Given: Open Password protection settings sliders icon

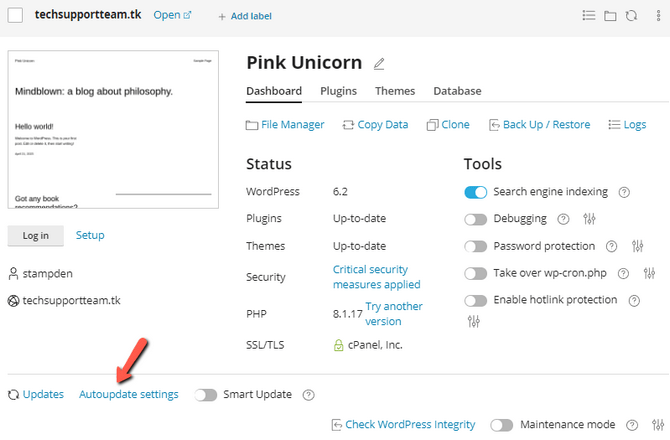Looking at the screenshot, I should pyautogui.click(x=638, y=246).
